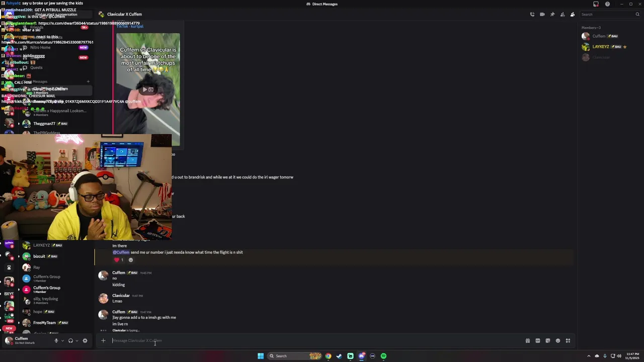
Task: Open Steam from the taskbar
Action: 339,356
